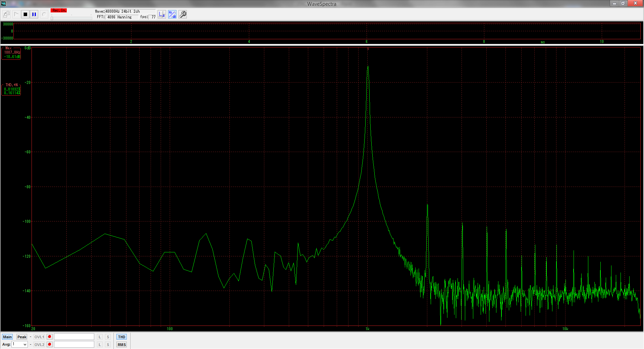The height and width of the screenshot is (349, 644).
Task: Restore down the WaveSpectra window
Action: click(x=623, y=3)
